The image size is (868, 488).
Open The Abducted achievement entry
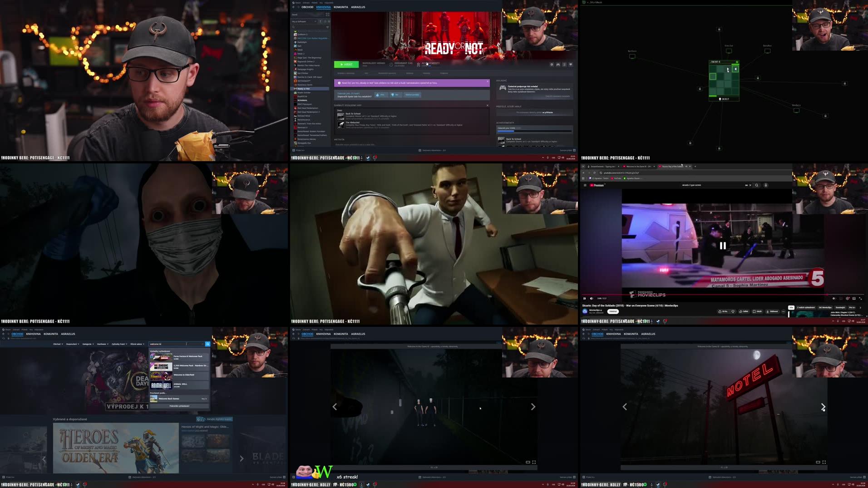[399, 124]
